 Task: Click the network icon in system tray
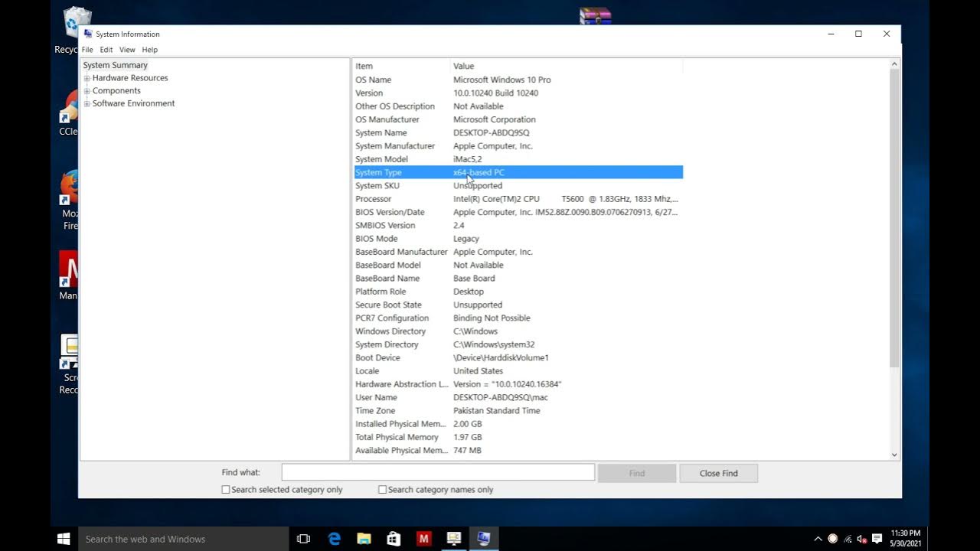point(848,539)
